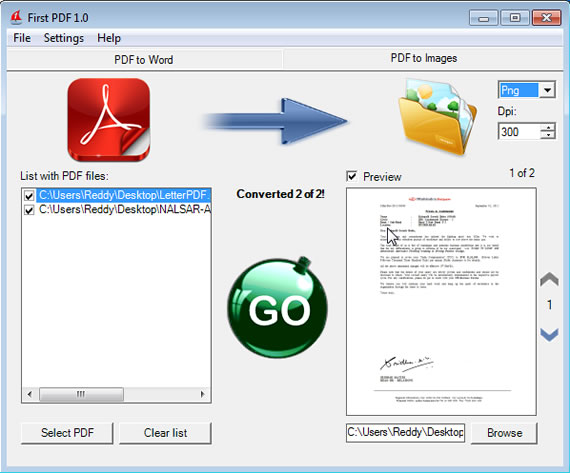This screenshot has height=473, width=570.
Task: Click the output folder path field
Action: click(405, 432)
